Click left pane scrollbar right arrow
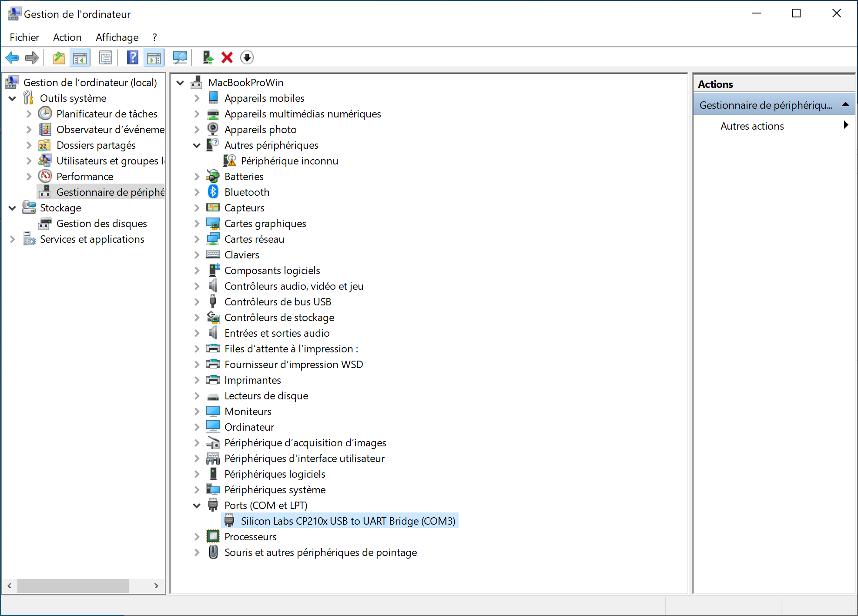Image resolution: width=858 pixels, height=616 pixels. pos(156,586)
